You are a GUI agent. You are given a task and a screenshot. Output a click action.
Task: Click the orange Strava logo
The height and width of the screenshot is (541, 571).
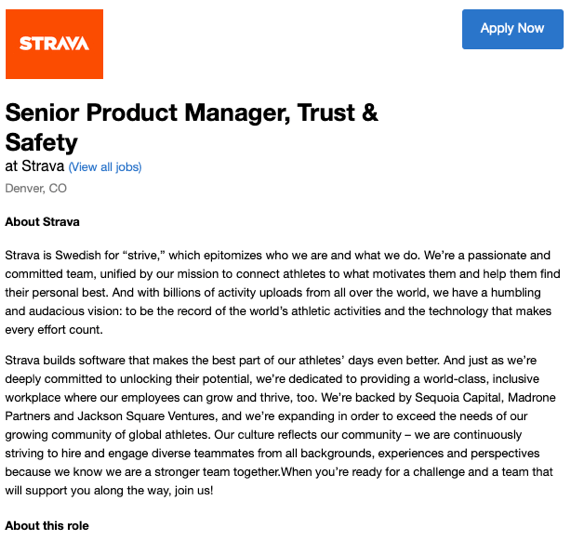(x=54, y=44)
